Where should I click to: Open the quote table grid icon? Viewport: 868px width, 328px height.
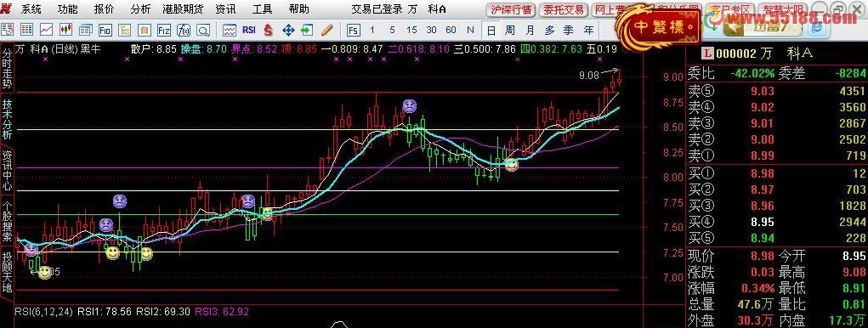(x=26, y=30)
